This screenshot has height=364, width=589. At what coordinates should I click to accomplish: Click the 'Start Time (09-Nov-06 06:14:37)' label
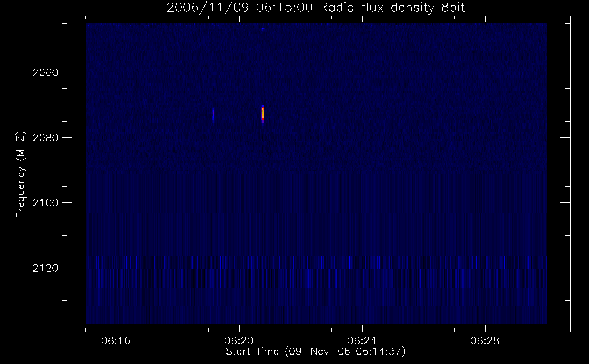316,352
